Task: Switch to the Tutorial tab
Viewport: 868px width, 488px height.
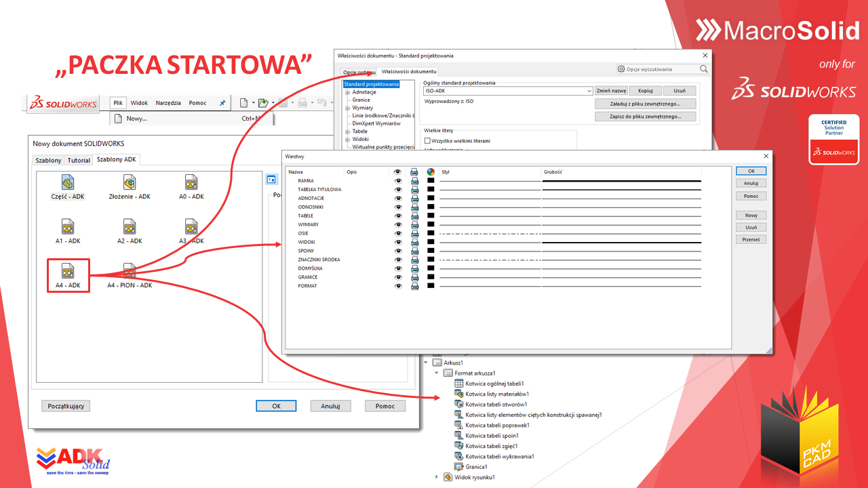Action: click(x=79, y=160)
